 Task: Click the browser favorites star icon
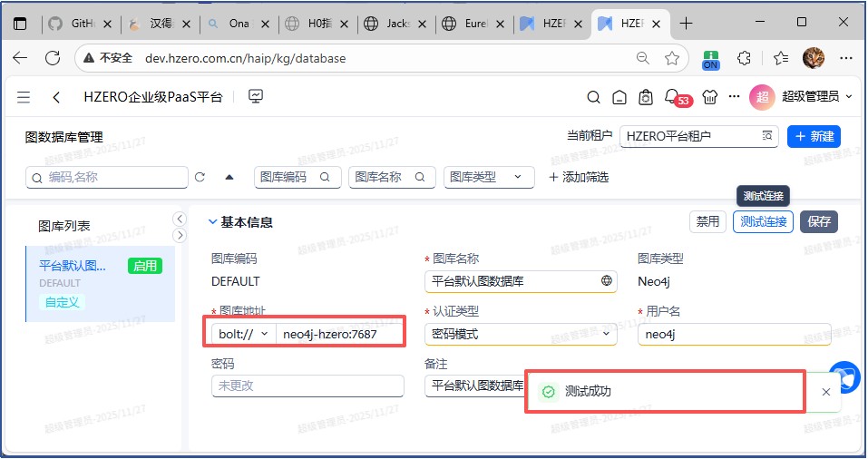point(671,58)
